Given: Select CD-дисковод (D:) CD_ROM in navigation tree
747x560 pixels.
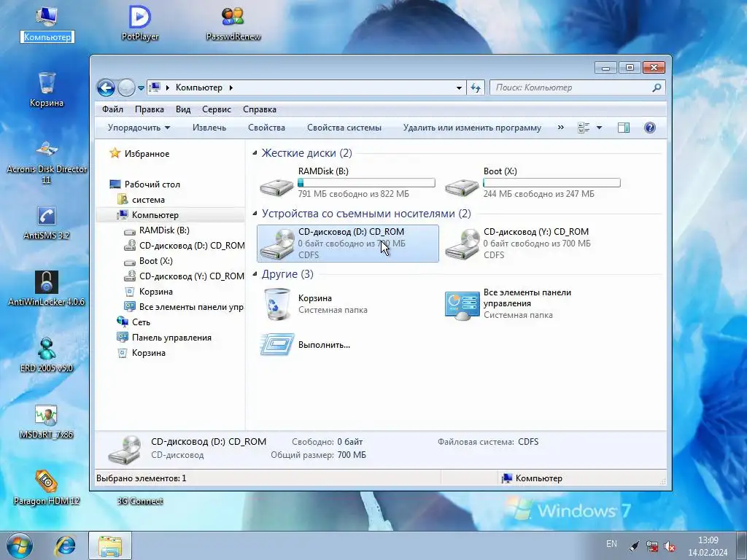Looking at the screenshot, I should coord(192,246).
